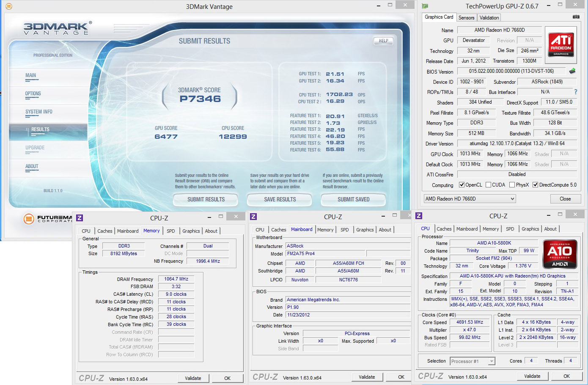
Task: Click the orange 3DMark Vantage title bar icon
Action: (x=8, y=6)
